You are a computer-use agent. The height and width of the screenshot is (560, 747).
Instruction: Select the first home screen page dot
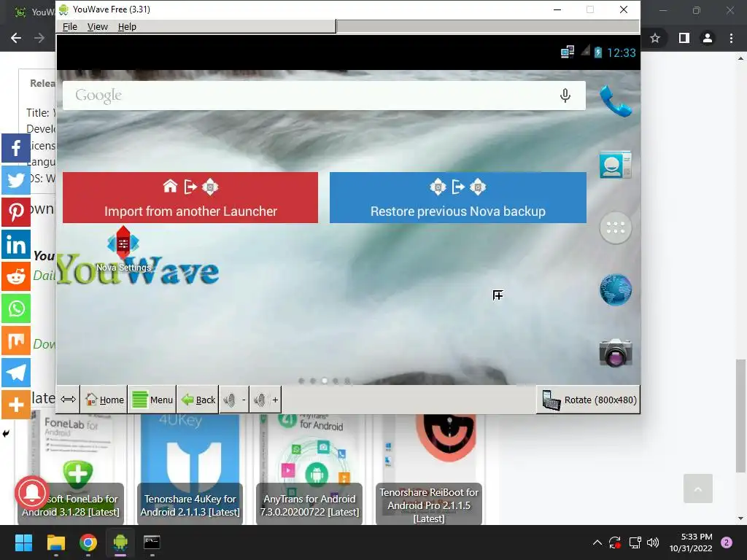(301, 381)
